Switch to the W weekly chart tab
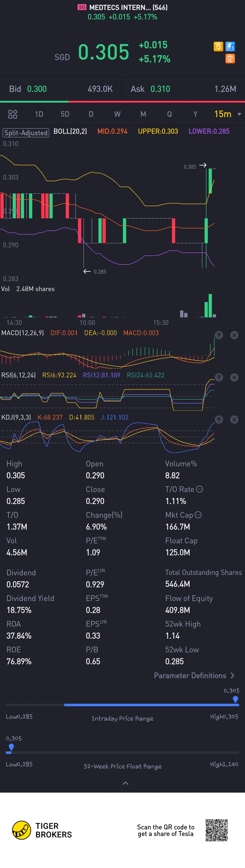245x868 pixels. tap(117, 114)
